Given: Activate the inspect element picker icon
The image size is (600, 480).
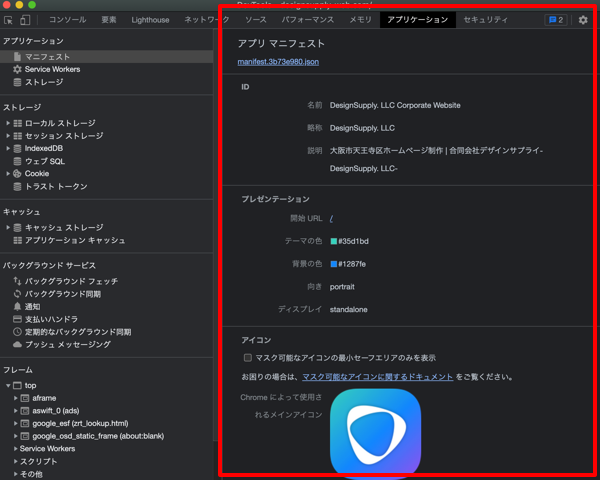Looking at the screenshot, I should point(8,20).
